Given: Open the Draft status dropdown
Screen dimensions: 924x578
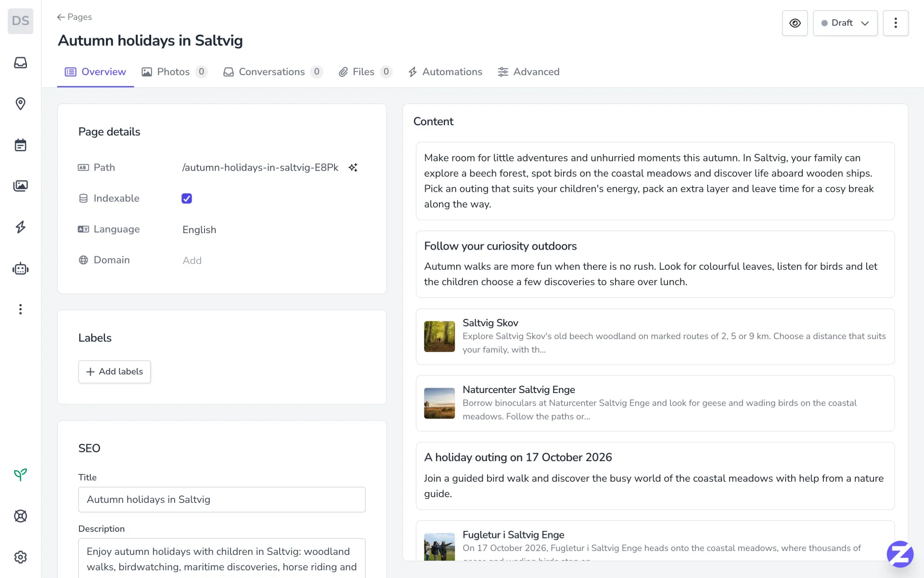Looking at the screenshot, I should pyautogui.click(x=845, y=23).
